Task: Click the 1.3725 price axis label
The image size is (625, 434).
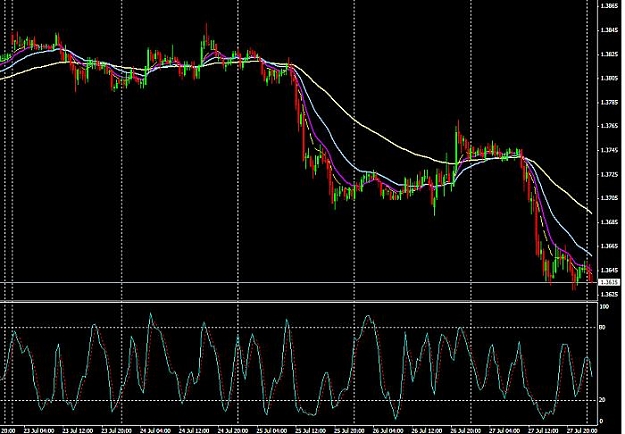Action: (610, 175)
